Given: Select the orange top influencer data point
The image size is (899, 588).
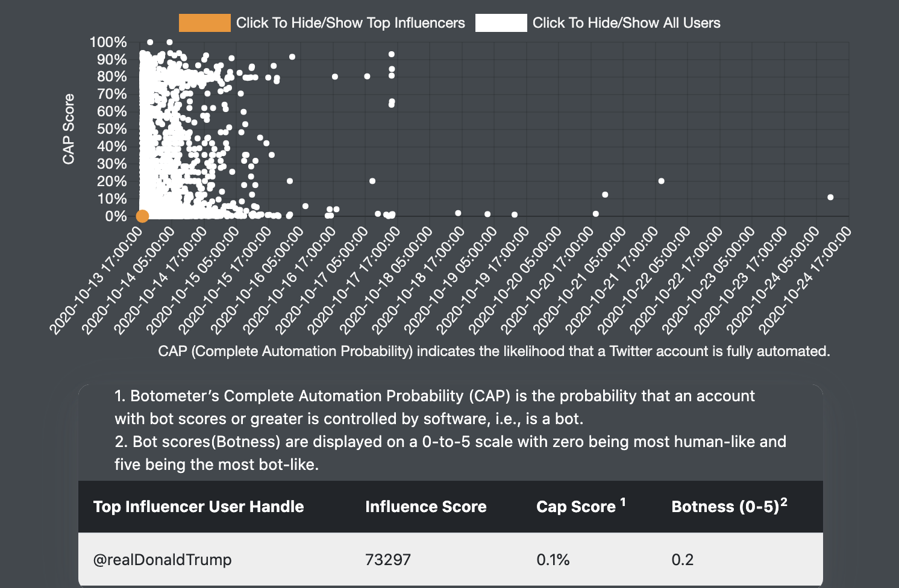Looking at the screenshot, I should point(142,216).
